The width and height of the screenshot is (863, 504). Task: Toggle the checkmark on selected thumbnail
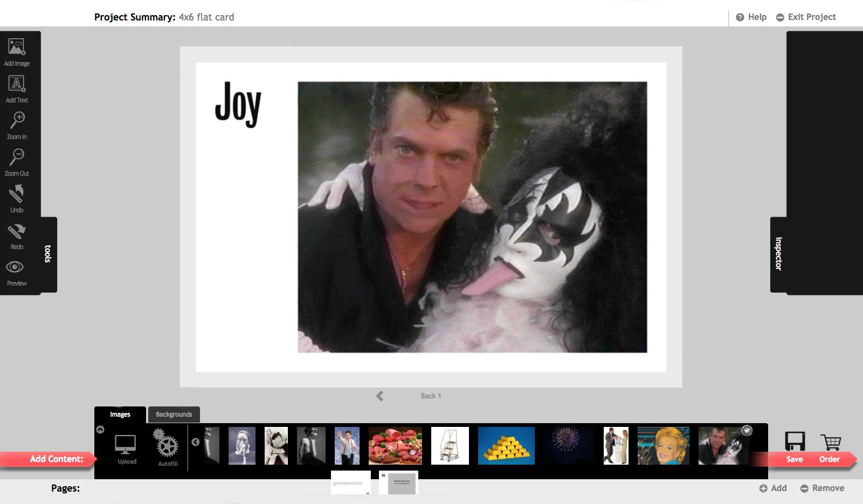pyautogui.click(x=747, y=430)
